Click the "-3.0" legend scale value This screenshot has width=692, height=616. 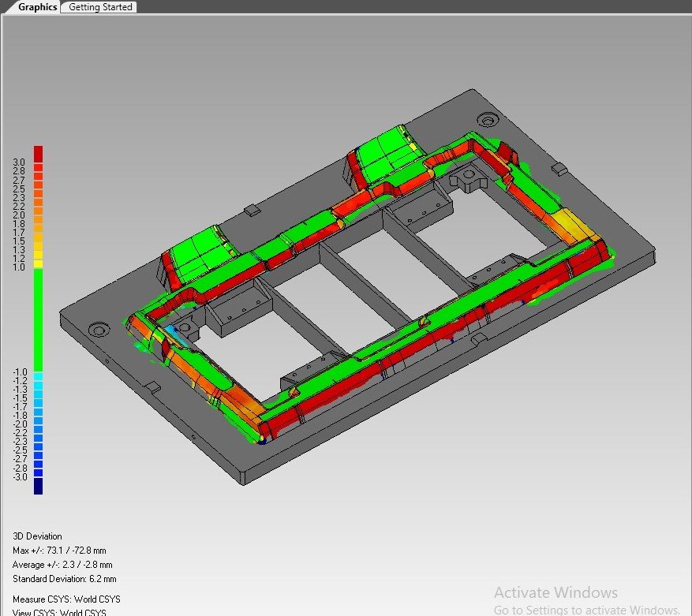pyautogui.click(x=20, y=476)
